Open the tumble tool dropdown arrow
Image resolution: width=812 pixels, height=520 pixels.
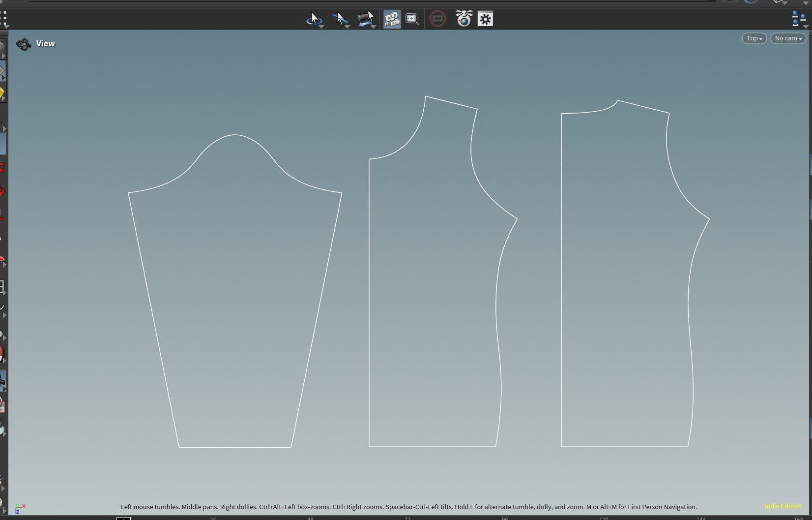coord(321,27)
